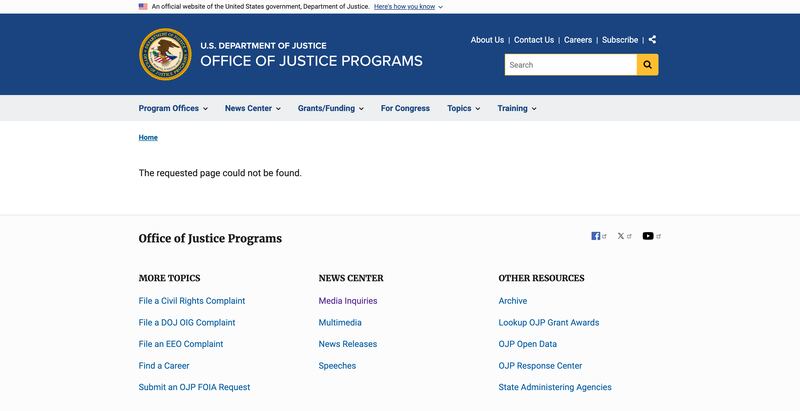This screenshot has height=411, width=800.
Task: Go to the Home breadcrumb link
Action: point(148,137)
